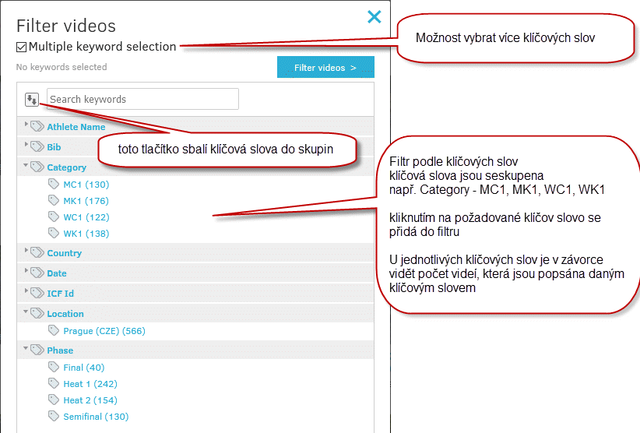Image resolution: width=640 pixels, height=433 pixels.
Task: Add Heat 2 (154) to the filter
Action: pos(90,400)
